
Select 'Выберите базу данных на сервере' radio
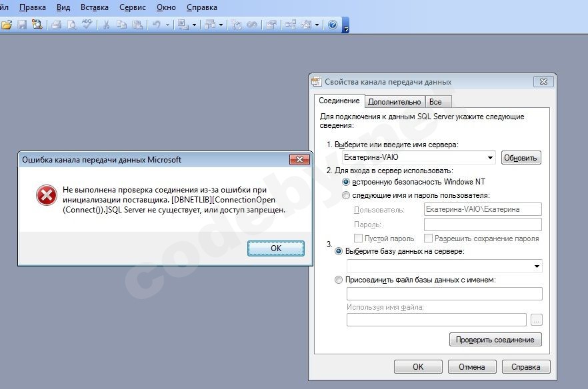(x=338, y=251)
